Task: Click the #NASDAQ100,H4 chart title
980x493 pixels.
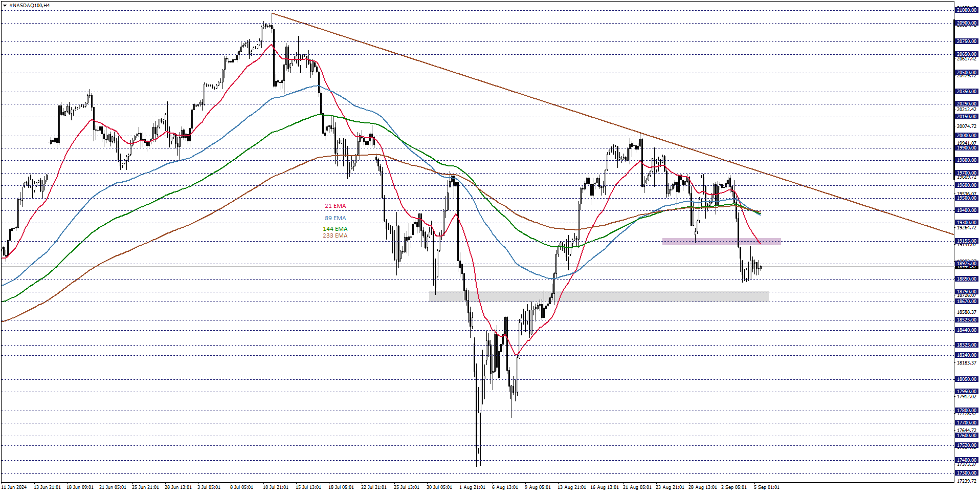Action: tap(29, 5)
